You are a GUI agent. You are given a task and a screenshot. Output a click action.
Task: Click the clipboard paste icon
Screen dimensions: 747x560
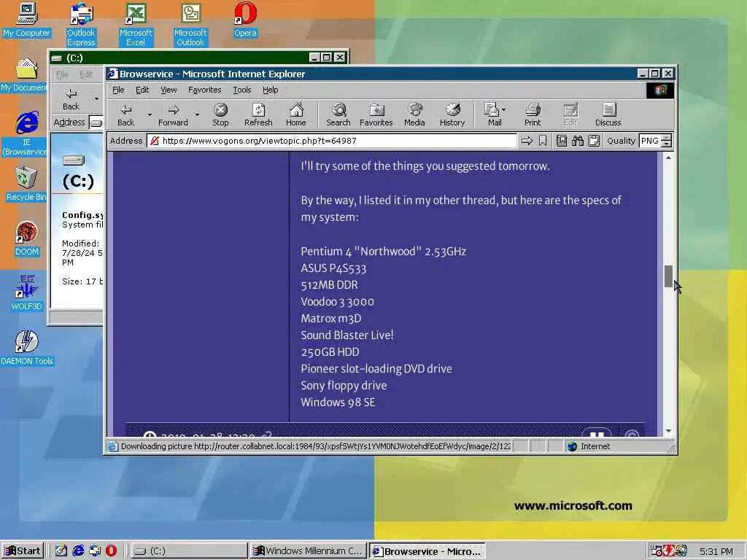click(594, 141)
